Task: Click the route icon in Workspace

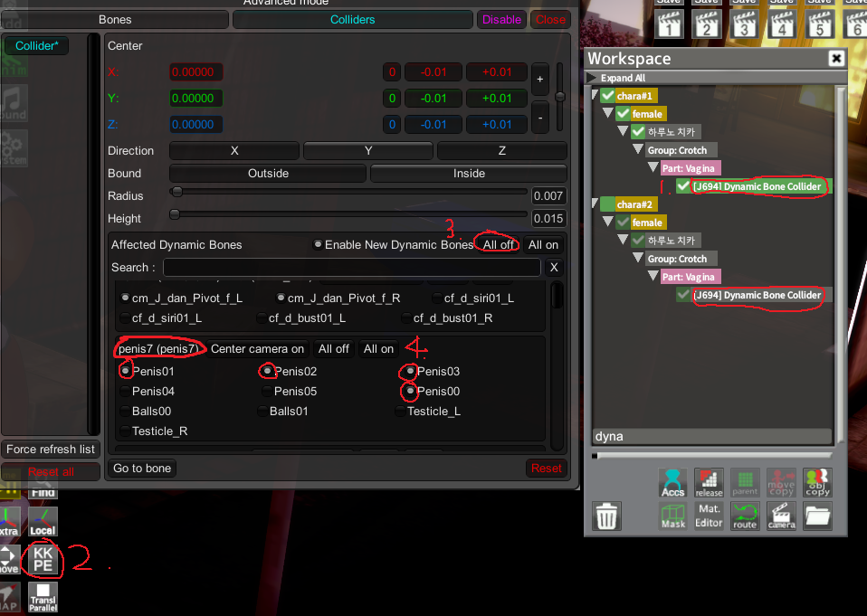Action: coord(745,516)
